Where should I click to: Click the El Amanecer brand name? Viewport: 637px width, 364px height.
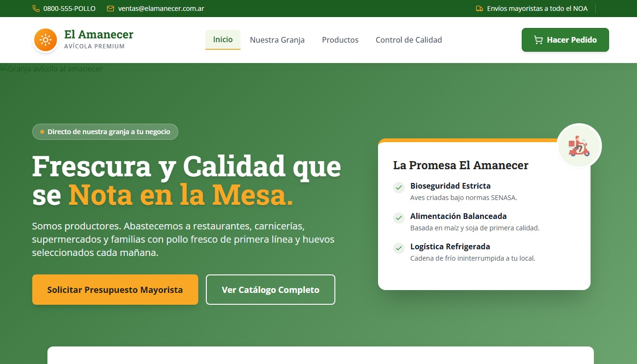pyautogui.click(x=99, y=34)
